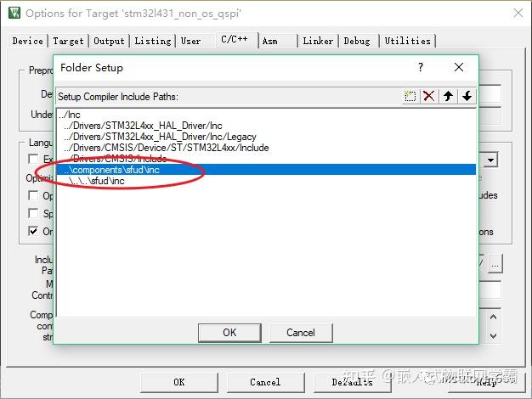Viewport: 532px width, 399px height.
Task: Select the ../Inc include path
Action: 266,115
